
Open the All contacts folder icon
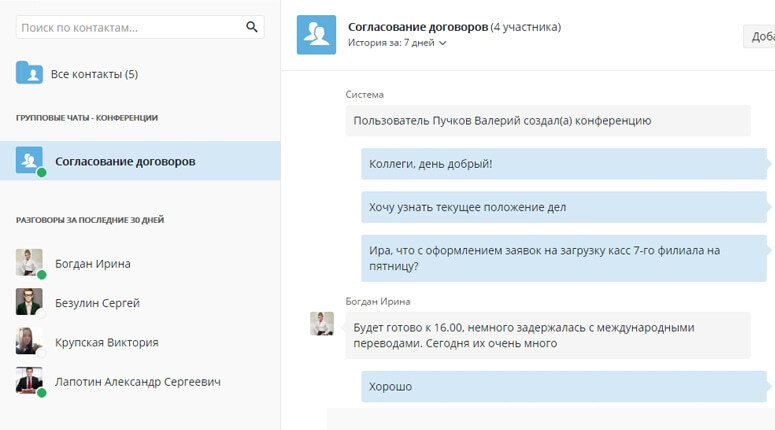tap(29, 73)
